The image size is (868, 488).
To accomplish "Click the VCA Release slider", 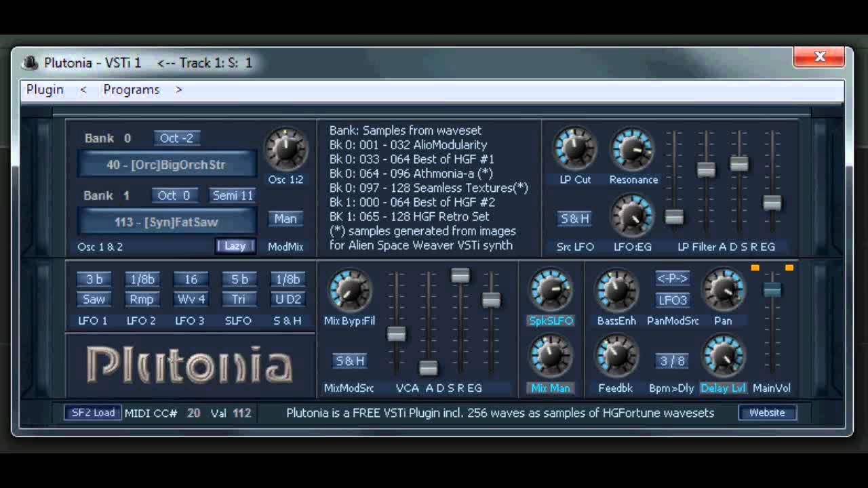I will (492, 299).
